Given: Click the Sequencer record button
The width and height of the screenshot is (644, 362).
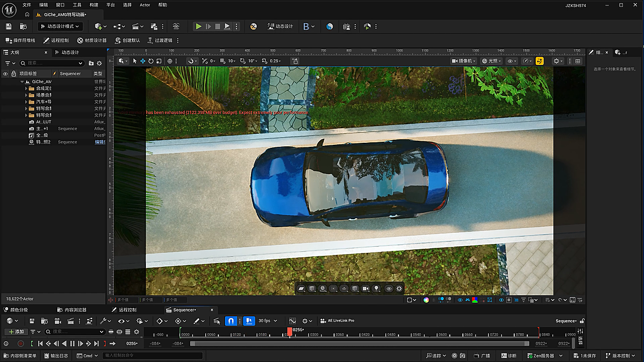Looking at the screenshot, I should click(x=21, y=343).
